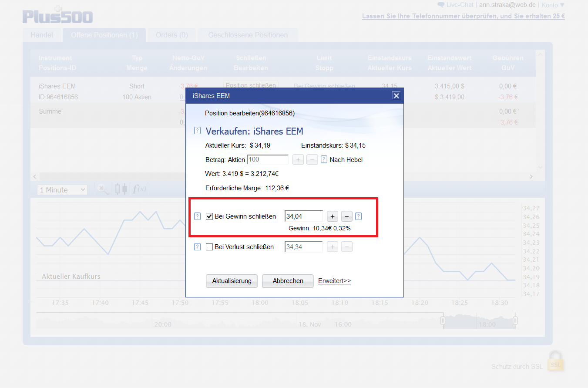This screenshot has height=388, width=588.
Task: Click plus button for stop-loss price
Action: coord(332,247)
